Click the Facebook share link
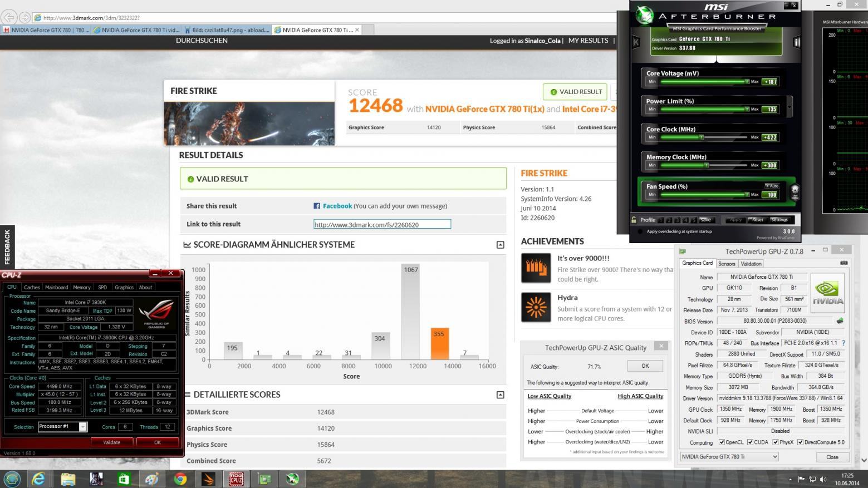 [x=337, y=206]
